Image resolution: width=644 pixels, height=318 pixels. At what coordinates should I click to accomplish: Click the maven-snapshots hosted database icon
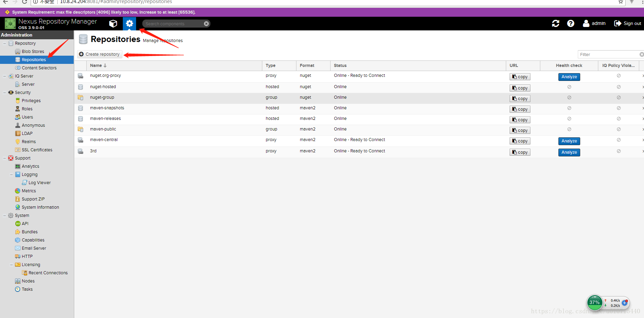[x=80, y=108]
